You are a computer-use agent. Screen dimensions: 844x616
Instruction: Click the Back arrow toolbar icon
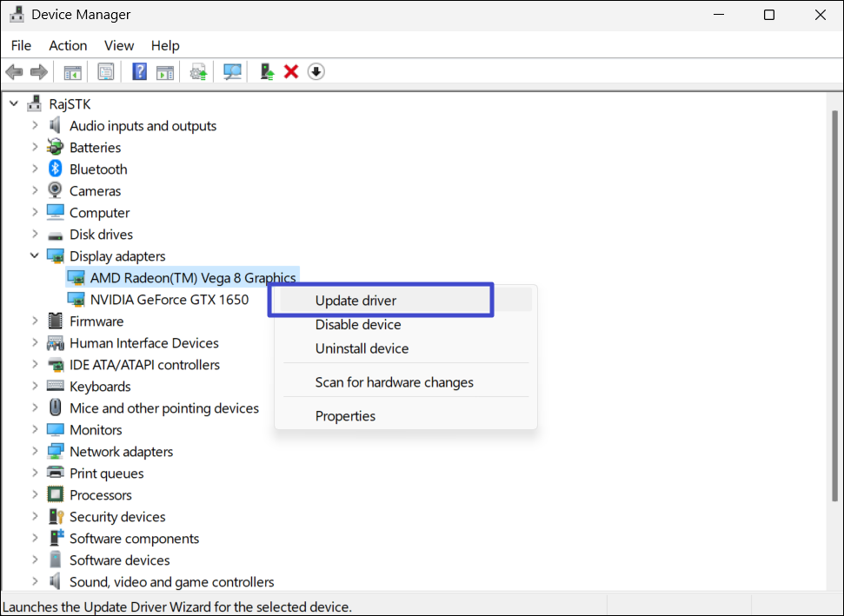pos(14,71)
